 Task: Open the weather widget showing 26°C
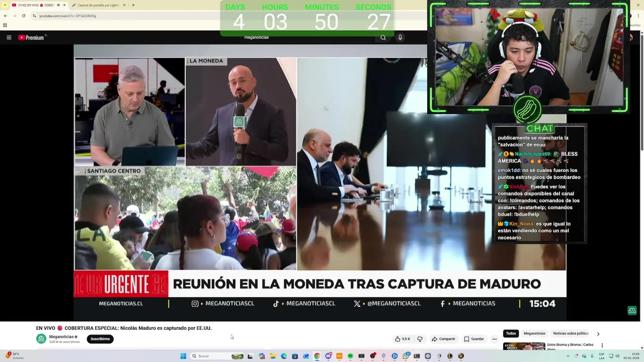tap(14, 356)
